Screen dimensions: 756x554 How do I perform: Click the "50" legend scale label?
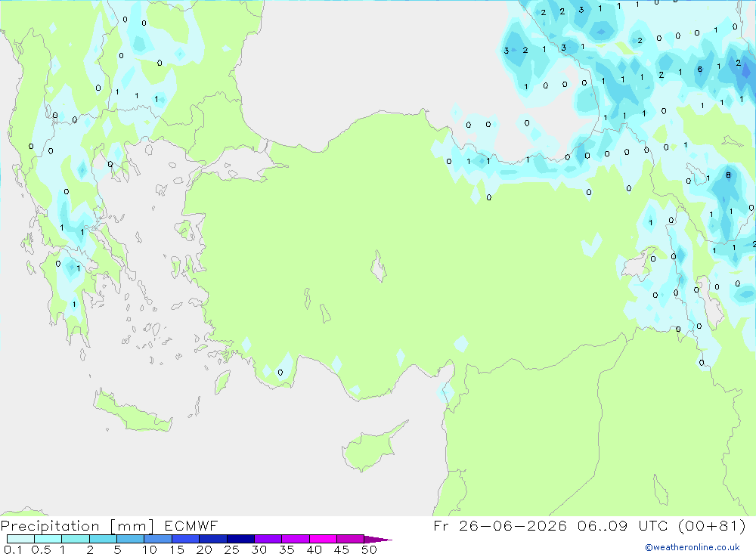[x=370, y=549]
